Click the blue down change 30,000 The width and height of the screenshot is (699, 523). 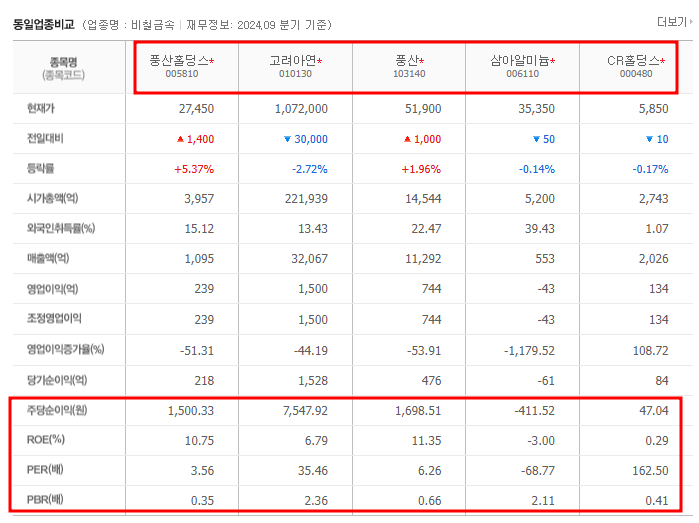pyautogui.click(x=306, y=139)
